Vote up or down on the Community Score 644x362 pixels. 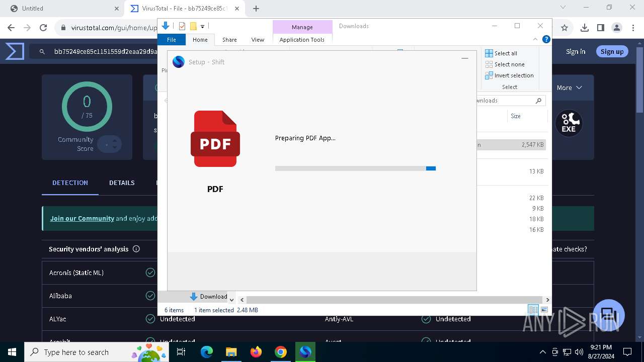click(x=110, y=144)
